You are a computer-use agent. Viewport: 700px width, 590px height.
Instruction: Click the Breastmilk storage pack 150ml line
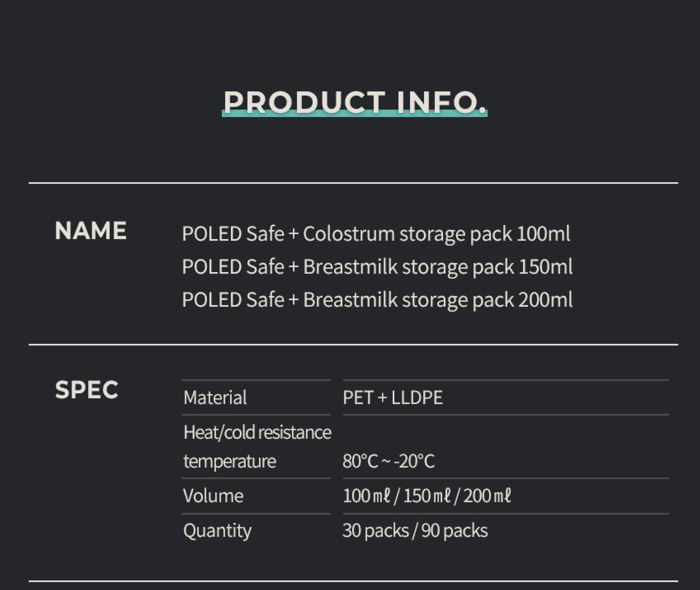pos(378,267)
